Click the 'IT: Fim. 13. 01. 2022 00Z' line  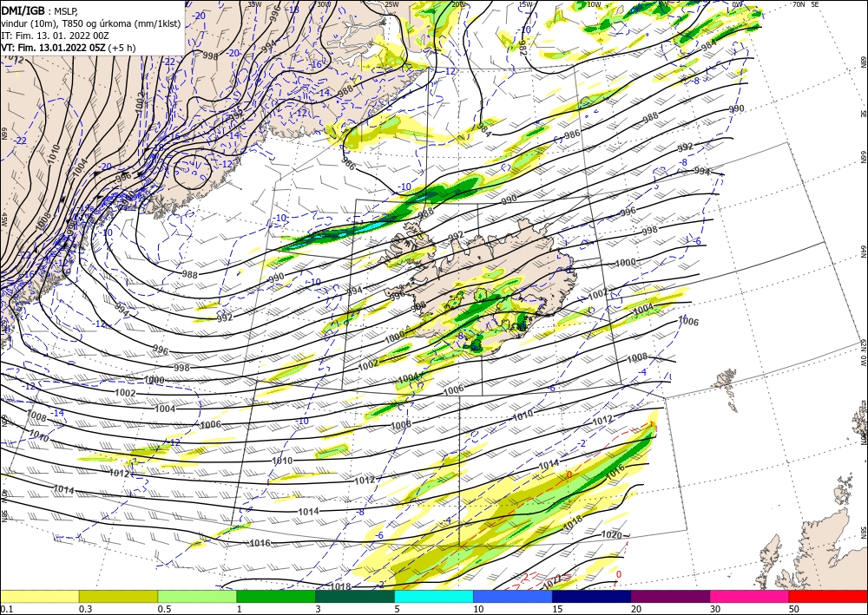point(56,36)
